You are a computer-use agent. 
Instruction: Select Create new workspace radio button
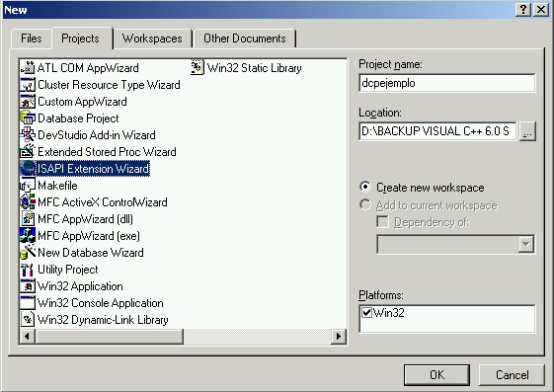(365, 187)
